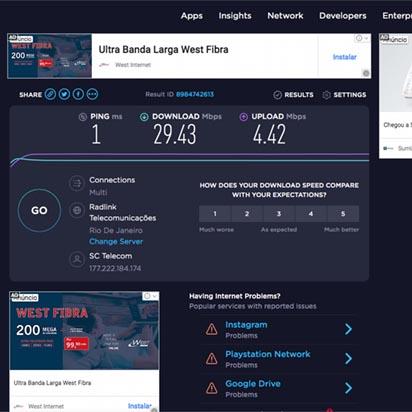Screen dimensions: 412x412
Task: Click Playstation Network warning triangle icon
Action: click(212, 359)
